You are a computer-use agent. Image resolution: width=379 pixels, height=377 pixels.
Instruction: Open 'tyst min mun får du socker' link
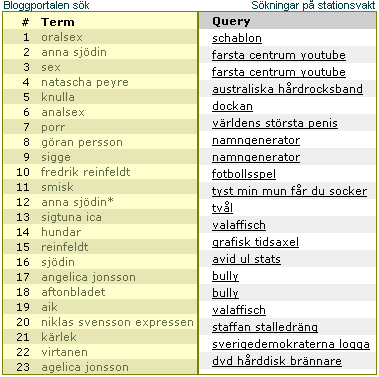coord(289,191)
